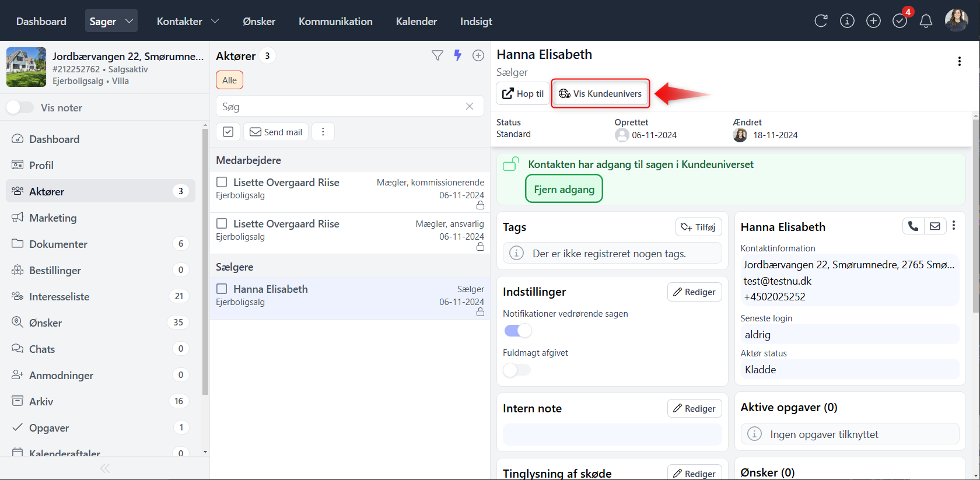
Task: Go to Dokumenter in the sidebar
Action: click(58, 244)
